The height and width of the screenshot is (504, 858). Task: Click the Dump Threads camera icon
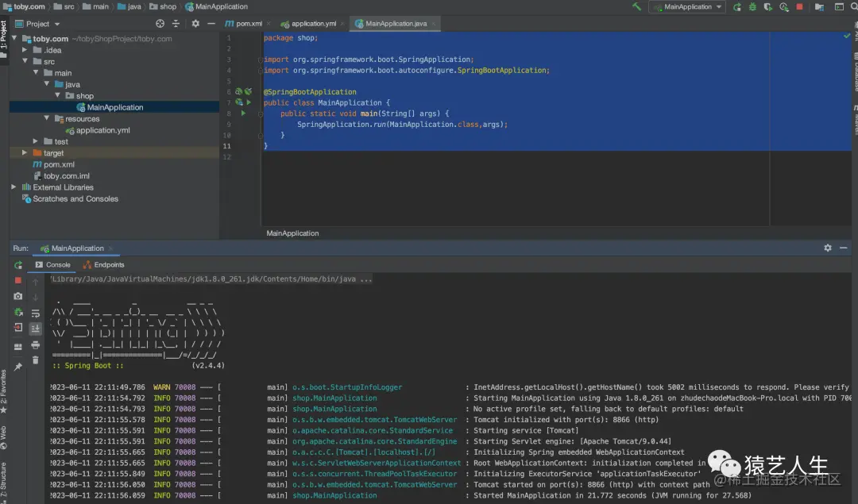pyautogui.click(x=18, y=296)
